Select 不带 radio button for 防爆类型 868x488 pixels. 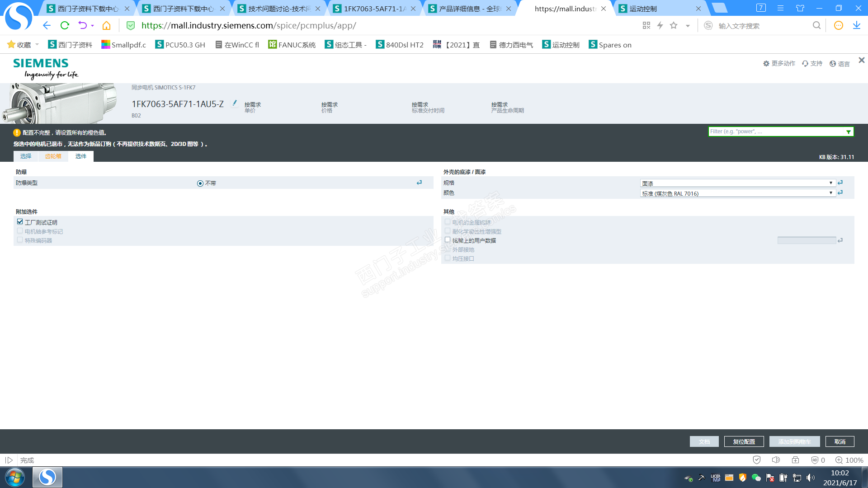(x=200, y=183)
